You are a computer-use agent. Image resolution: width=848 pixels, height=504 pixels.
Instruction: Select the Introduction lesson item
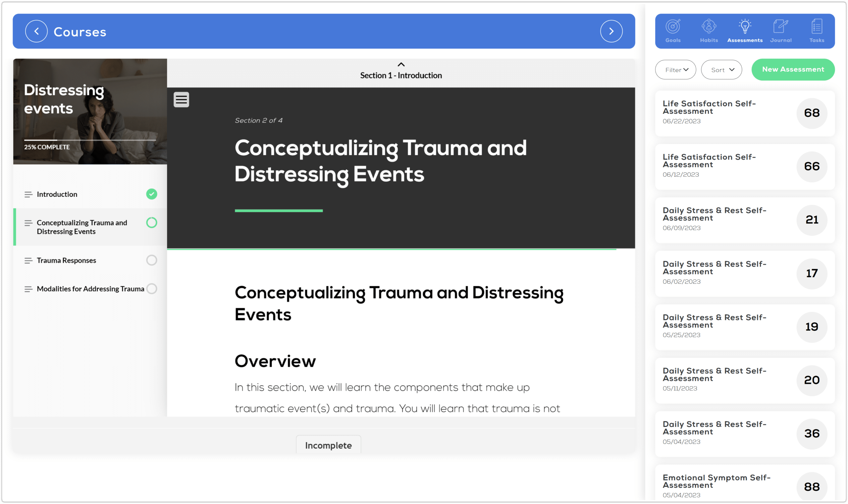(x=57, y=194)
